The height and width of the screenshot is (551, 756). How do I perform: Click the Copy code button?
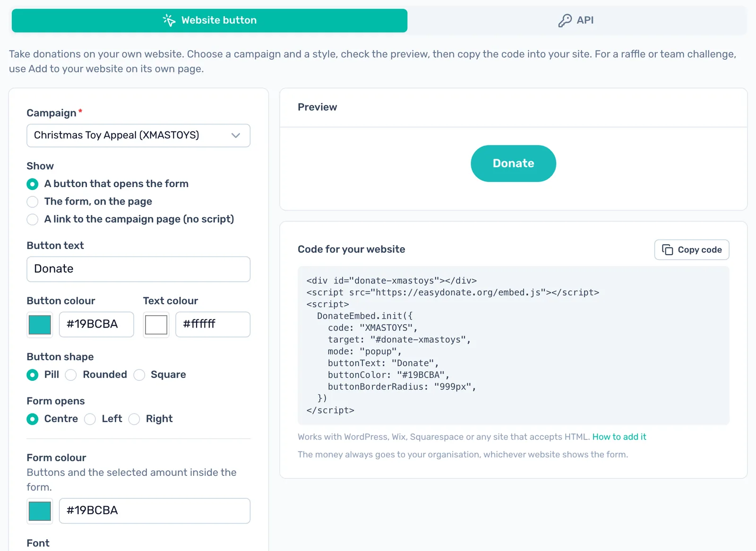click(692, 250)
